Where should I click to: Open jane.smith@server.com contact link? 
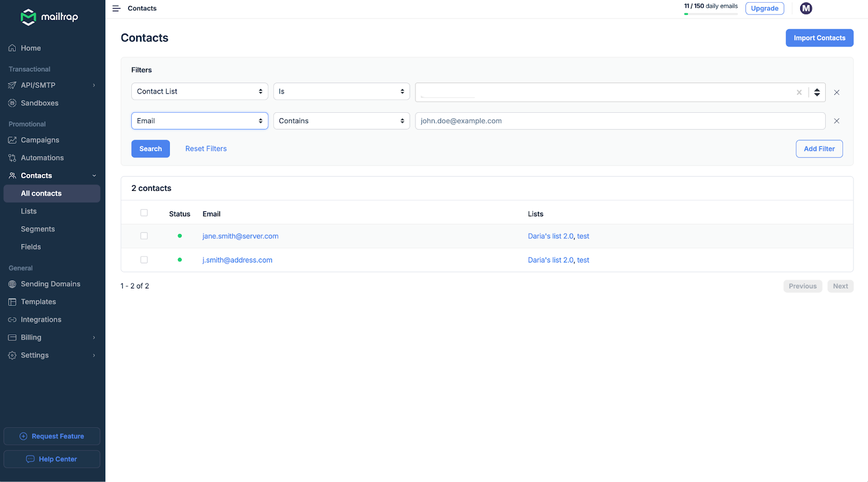coord(240,236)
